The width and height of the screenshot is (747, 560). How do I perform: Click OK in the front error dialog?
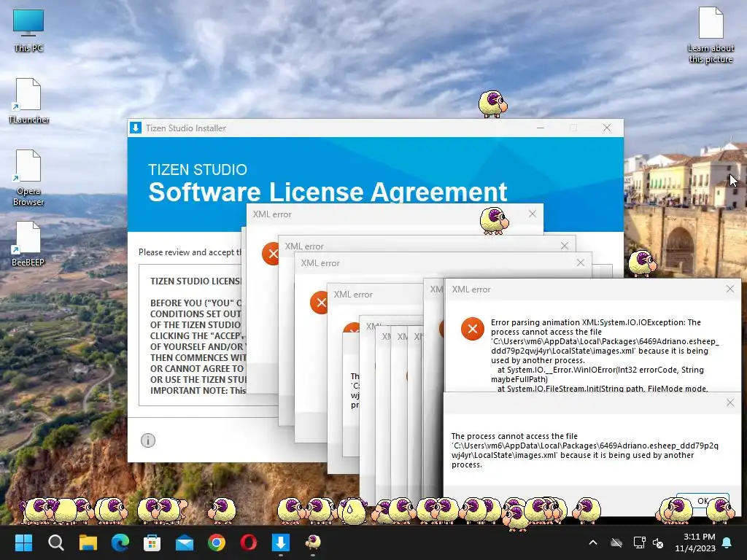(703, 500)
